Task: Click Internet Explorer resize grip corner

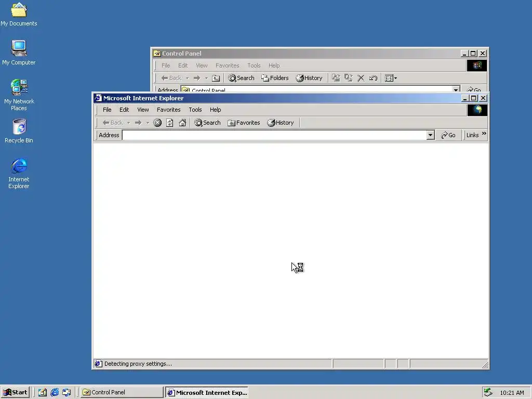Action: 485,364
